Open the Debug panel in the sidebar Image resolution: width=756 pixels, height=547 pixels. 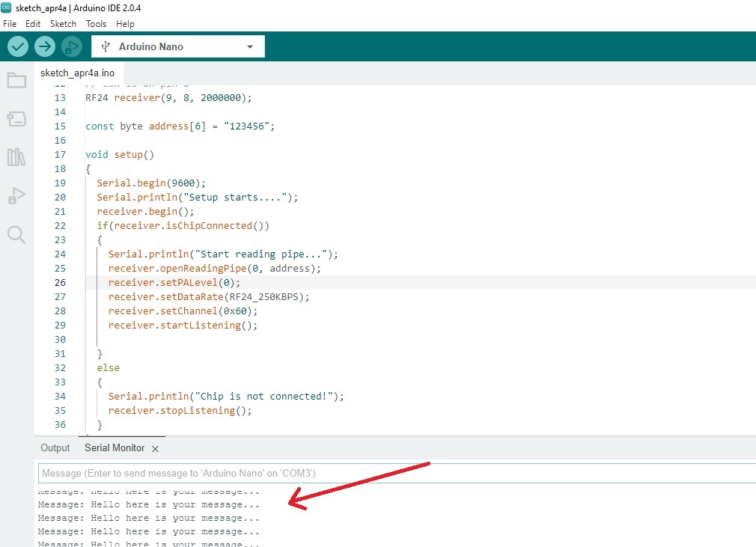(x=16, y=195)
